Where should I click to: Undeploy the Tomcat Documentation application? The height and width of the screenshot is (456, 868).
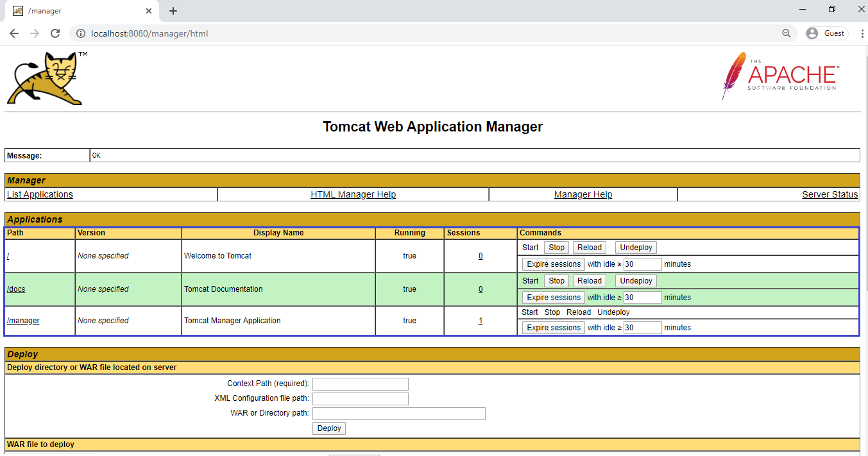(x=636, y=281)
